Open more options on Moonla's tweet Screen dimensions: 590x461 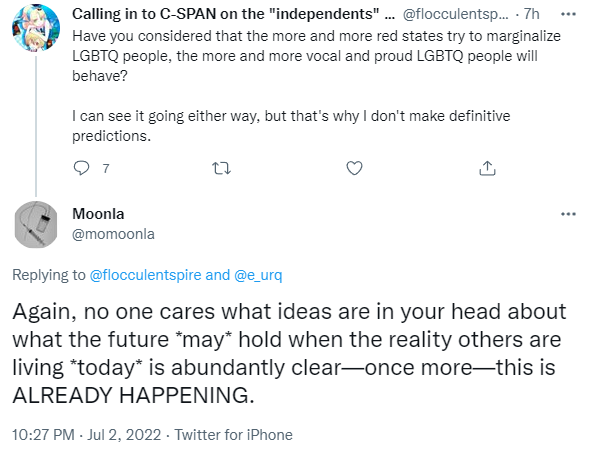568,214
